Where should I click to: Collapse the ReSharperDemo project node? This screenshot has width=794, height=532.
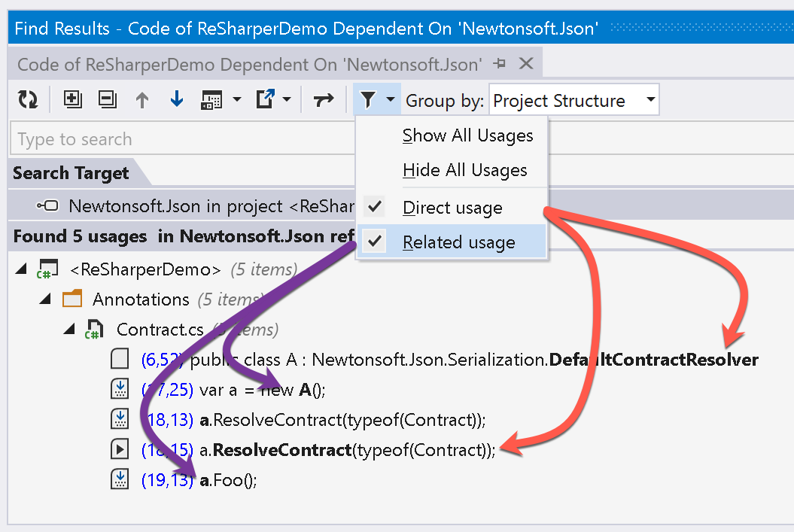pyautogui.click(x=21, y=269)
